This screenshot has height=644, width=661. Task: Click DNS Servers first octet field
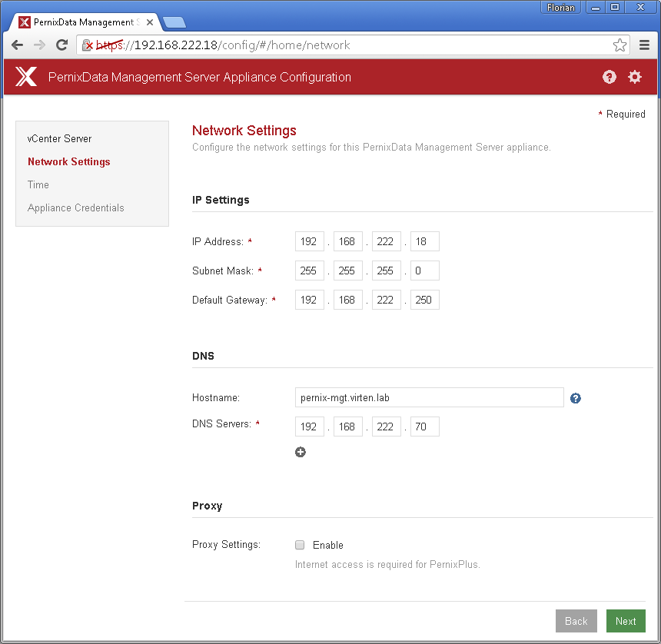310,427
